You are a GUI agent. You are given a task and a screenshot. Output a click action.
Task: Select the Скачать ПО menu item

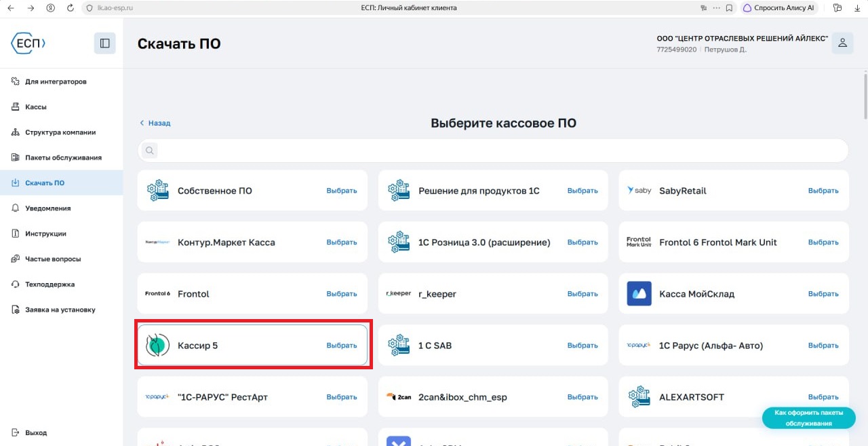click(x=61, y=183)
